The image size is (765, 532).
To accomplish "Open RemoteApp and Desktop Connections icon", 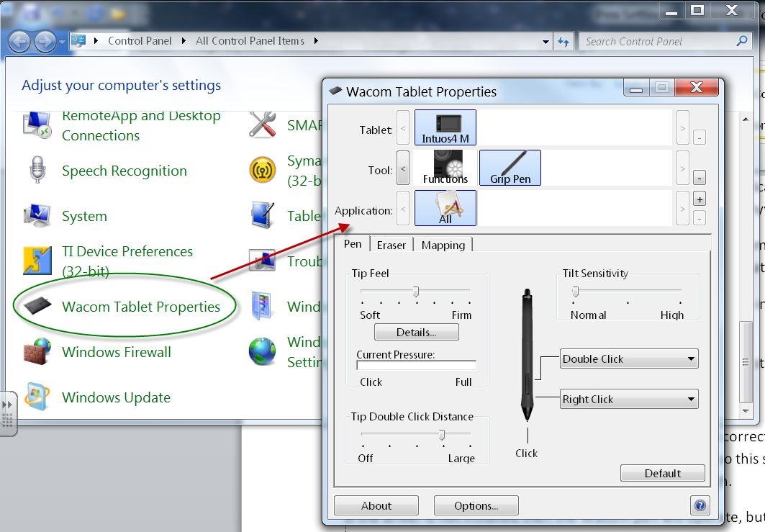I will pos(37,125).
